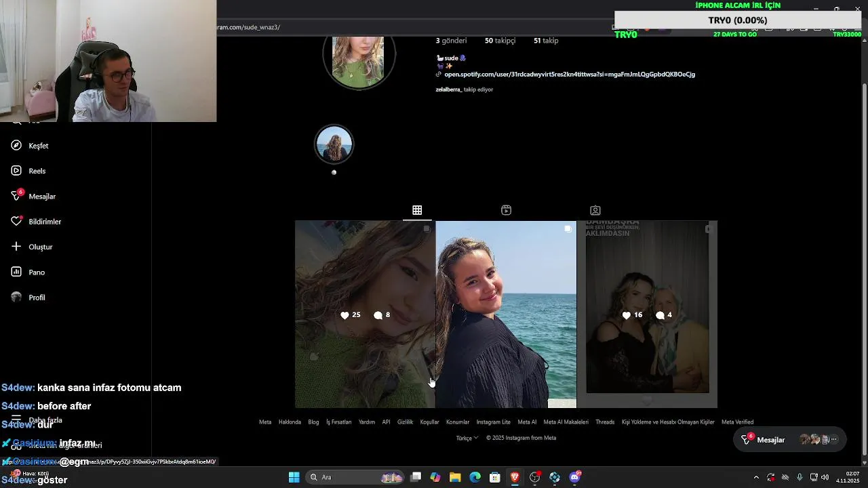The height and width of the screenshot is (488, 868).
Task: Open Microsoft Store from the taskbar
Action: [495, 477]
